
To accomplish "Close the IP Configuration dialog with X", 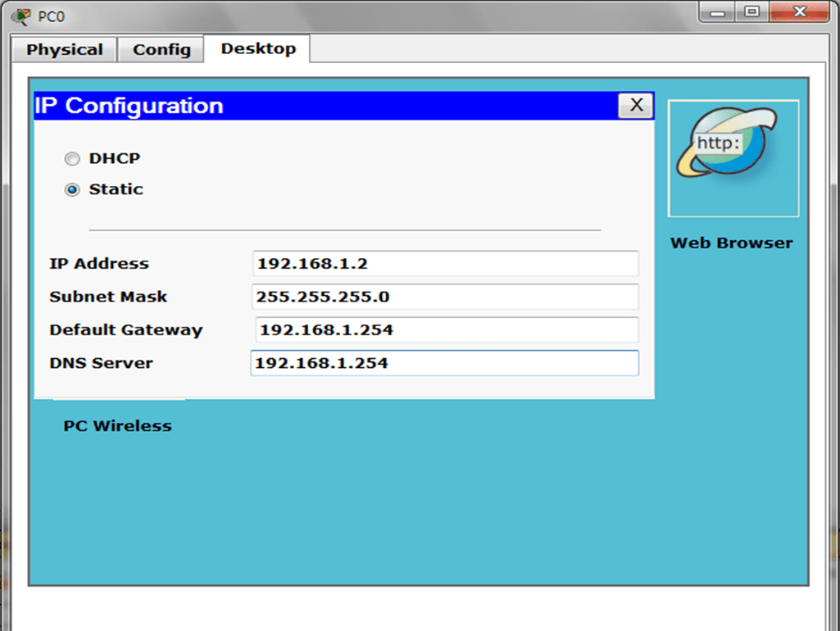I will (x=635, y=105).
